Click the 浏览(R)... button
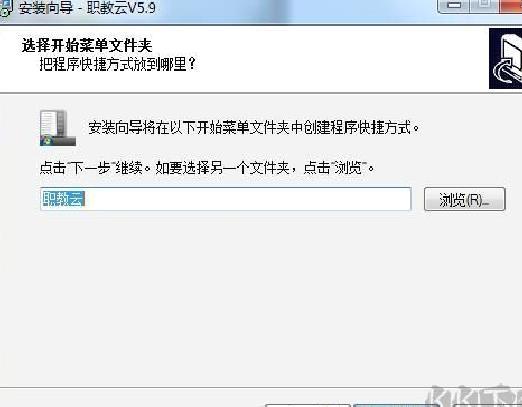This screenshot has height=407, width=522. [465, 199]
